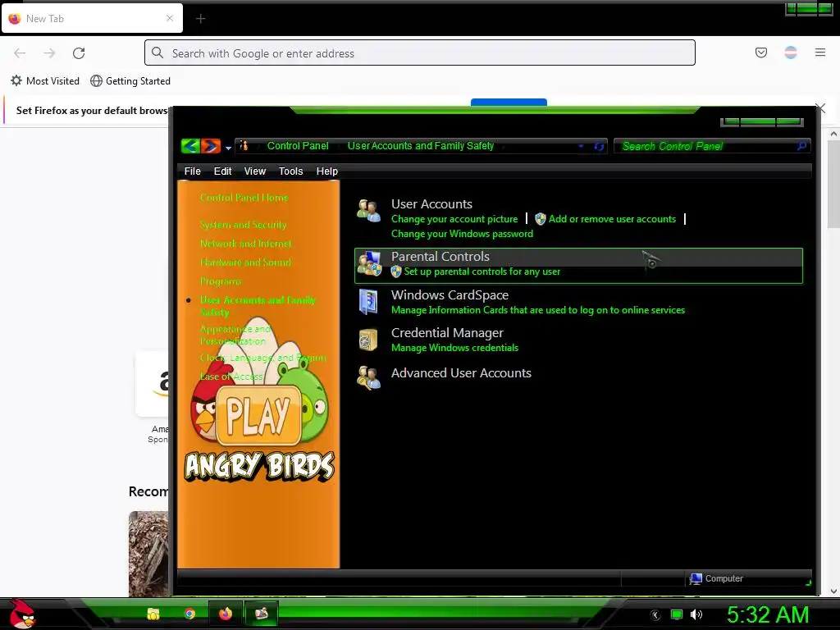The height and width of the screenshot is (630, 840).
Task: Click Firefox back arrow button
Action: click(20, 52)
